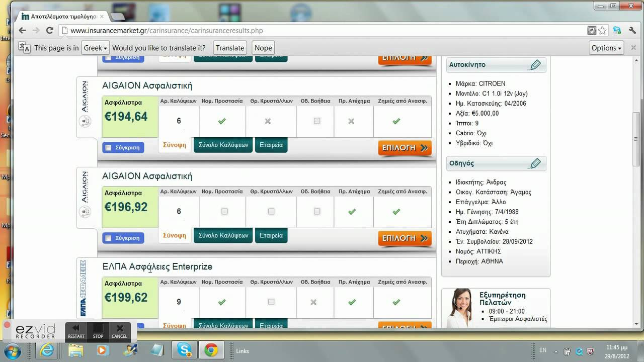The image size is (644, 362).
Task: Switch to the Chrome taskbar icon
Action: tap(211, 350)
